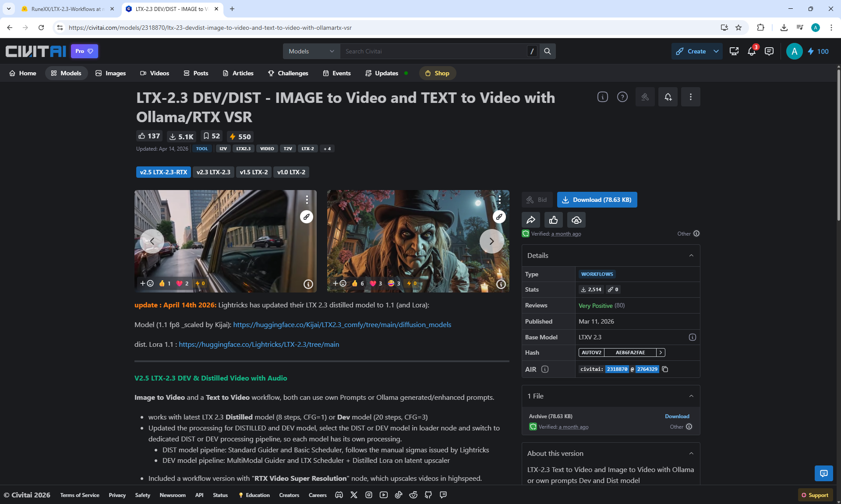This screenshot has height=504, width=841.
Task: Click the Search Civitai input field
Action: 434,51
